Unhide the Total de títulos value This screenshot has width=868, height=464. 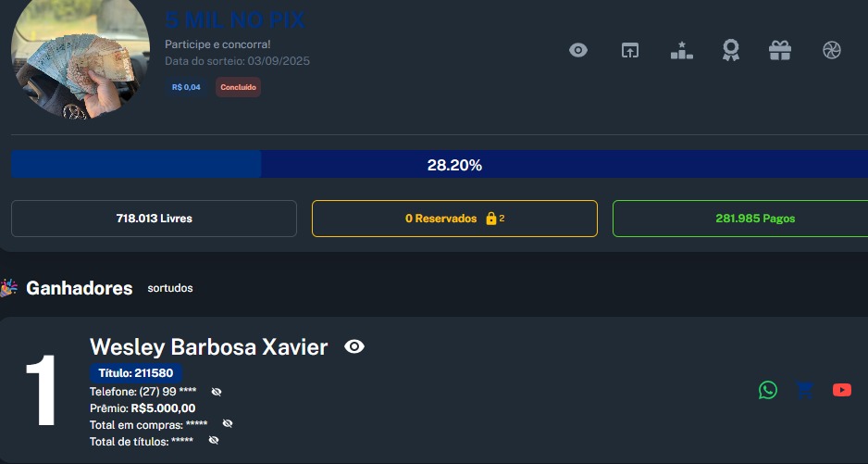click(x=214, y=441)
